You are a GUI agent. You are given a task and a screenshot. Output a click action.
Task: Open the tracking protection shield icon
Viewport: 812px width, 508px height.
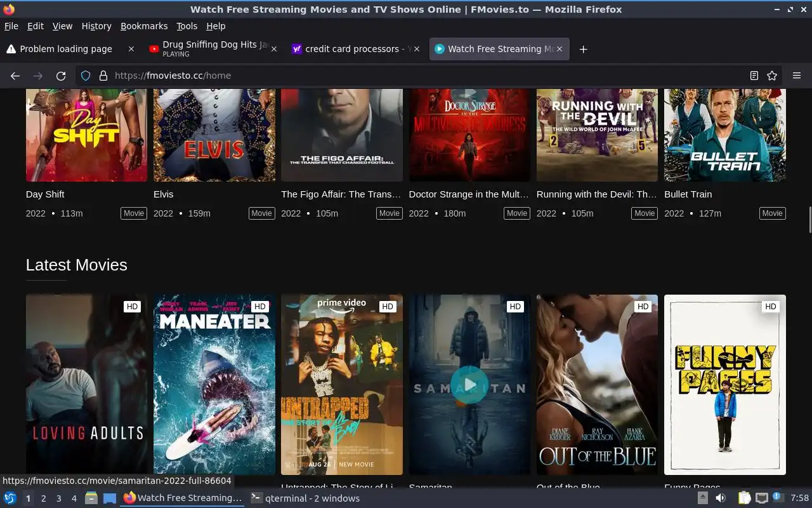(86, 76)
